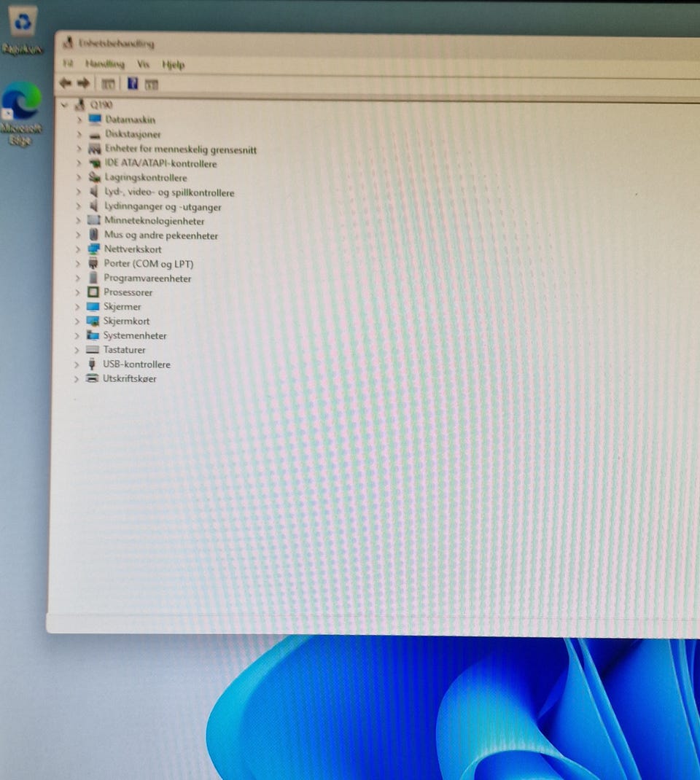Click the IDE ATA/ATAPI controller icon
The width and height of the screenshot is (700, 780).
click(95, 163)
